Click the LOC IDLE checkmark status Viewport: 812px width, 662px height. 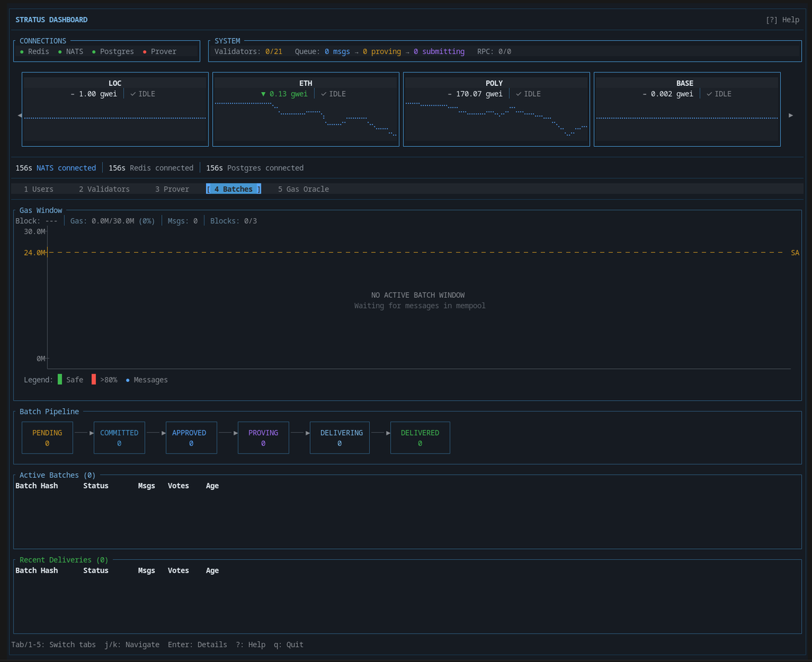coord(142,93)
